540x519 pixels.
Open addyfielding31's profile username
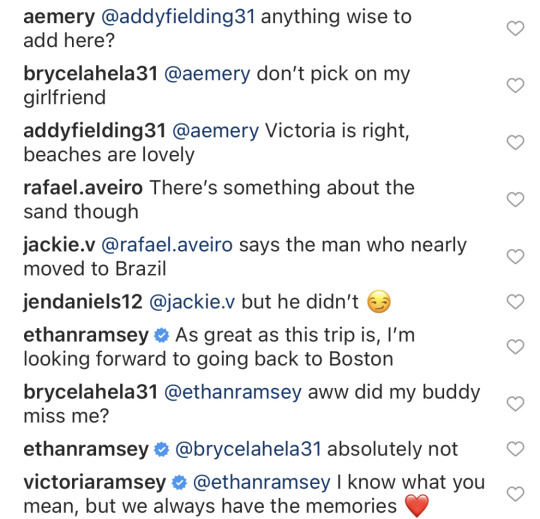click(x=95, y=132)
